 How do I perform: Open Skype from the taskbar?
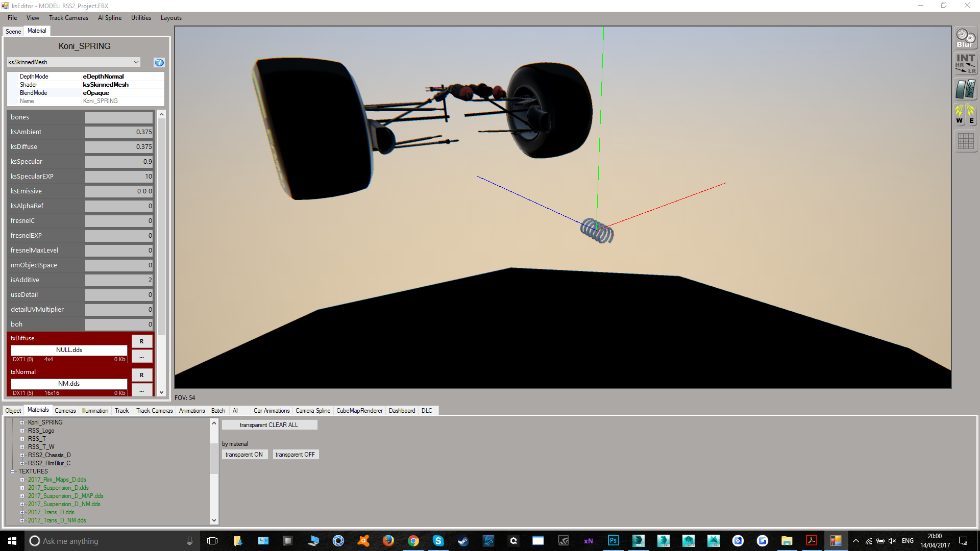pos(438,541)
